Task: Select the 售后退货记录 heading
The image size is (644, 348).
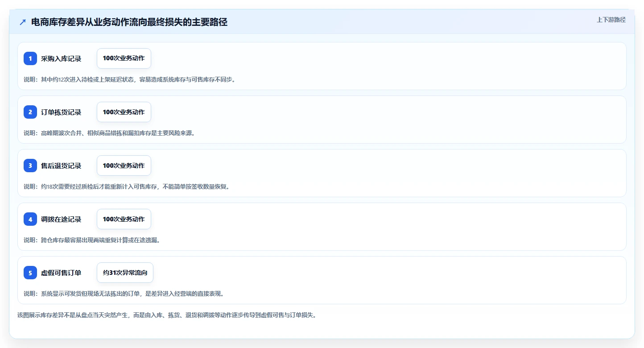Action: [x=61, y=166]
